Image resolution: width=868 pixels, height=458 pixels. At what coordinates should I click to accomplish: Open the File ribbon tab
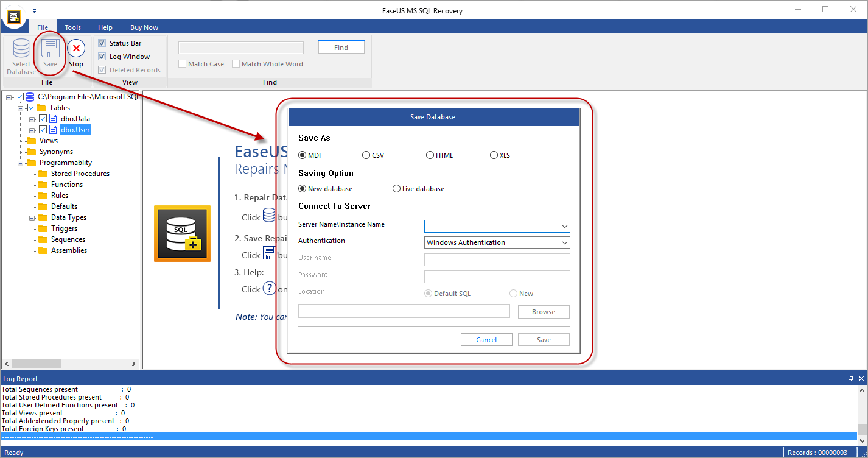coord(43,27)
